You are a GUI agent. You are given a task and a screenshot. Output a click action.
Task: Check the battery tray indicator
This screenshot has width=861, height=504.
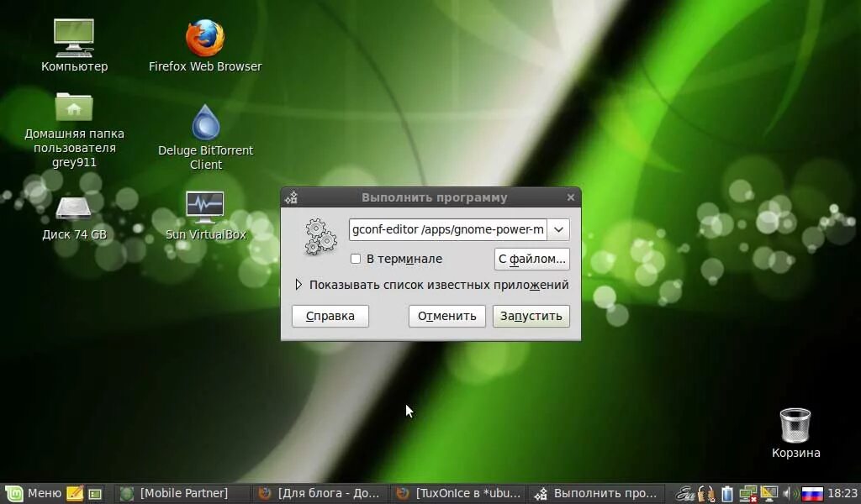[x=727, y=494]
